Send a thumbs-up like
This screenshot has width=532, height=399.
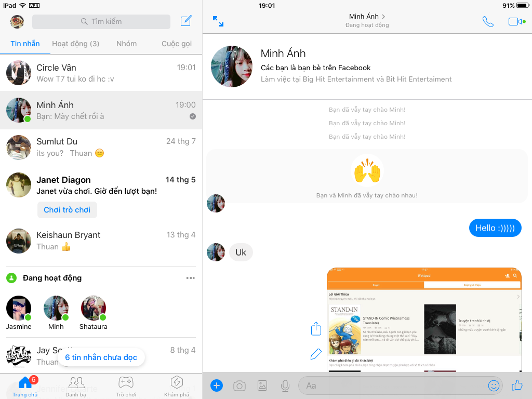(x=517, y=385)
